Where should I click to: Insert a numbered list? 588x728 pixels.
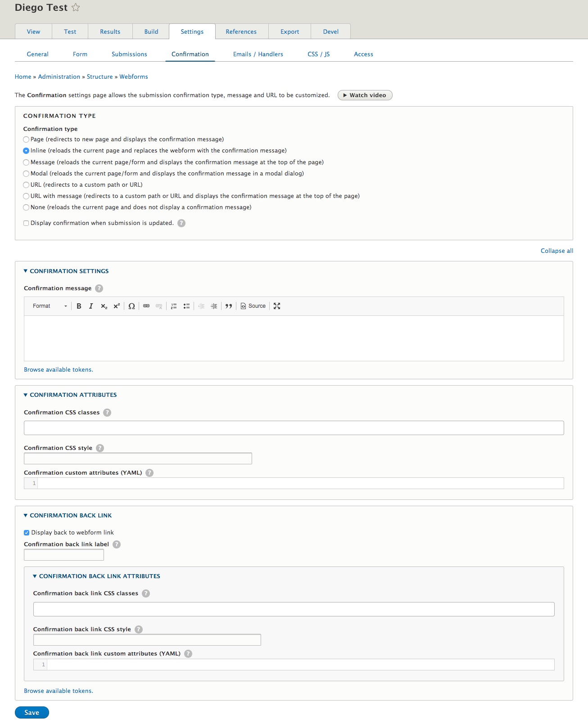pyautogui.click(x=174, y=306)
